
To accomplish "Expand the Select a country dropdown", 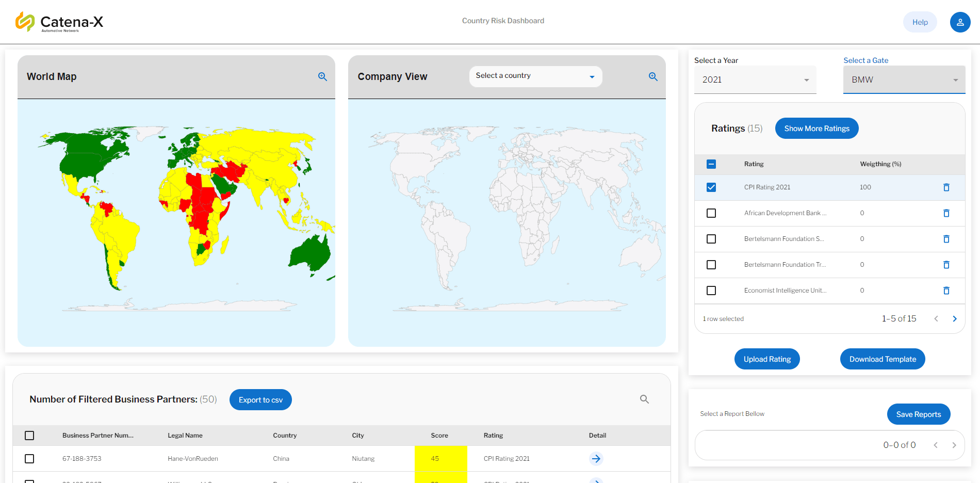I will tap(535, 76).
